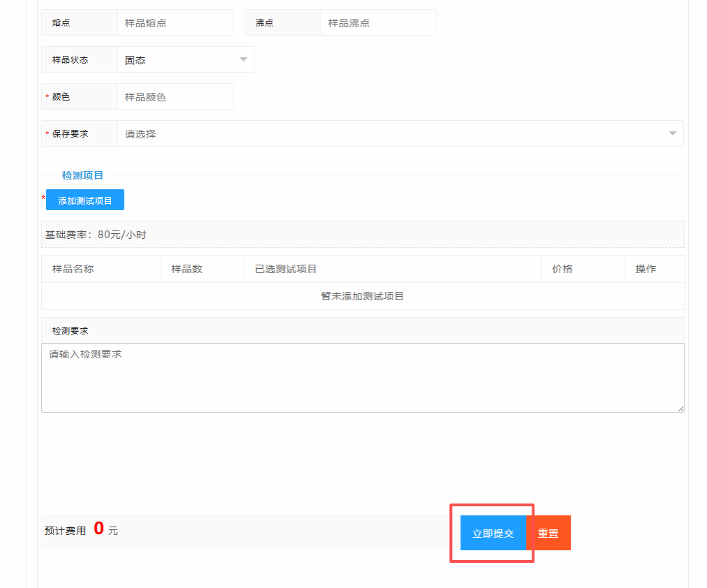Click the 请输入检测要求 textarea

click(x=363, y=378)
